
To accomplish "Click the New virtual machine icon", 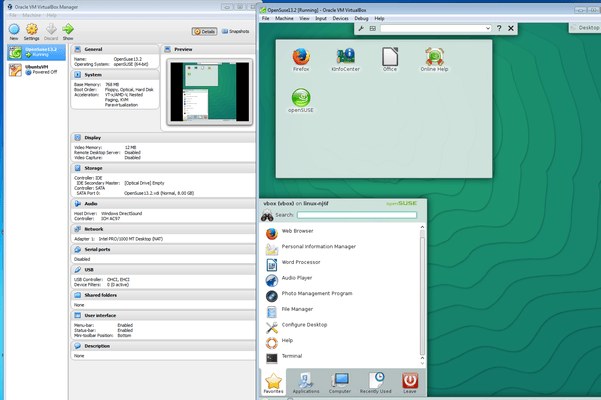I will tap(14, 30).
